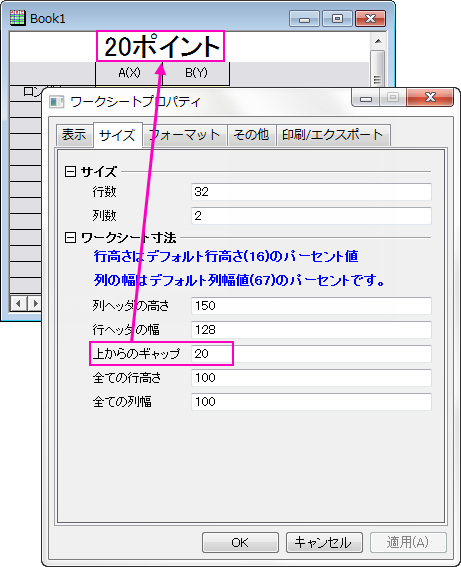This screenshot has width=461, height=567.
Task: Click the キャンセル button
Action: tap(324, 542)
